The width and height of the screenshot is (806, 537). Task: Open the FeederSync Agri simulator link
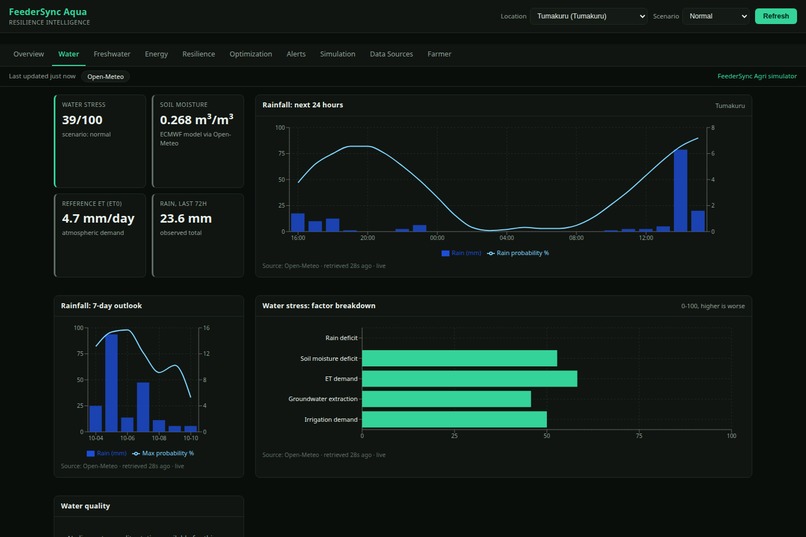757,76
